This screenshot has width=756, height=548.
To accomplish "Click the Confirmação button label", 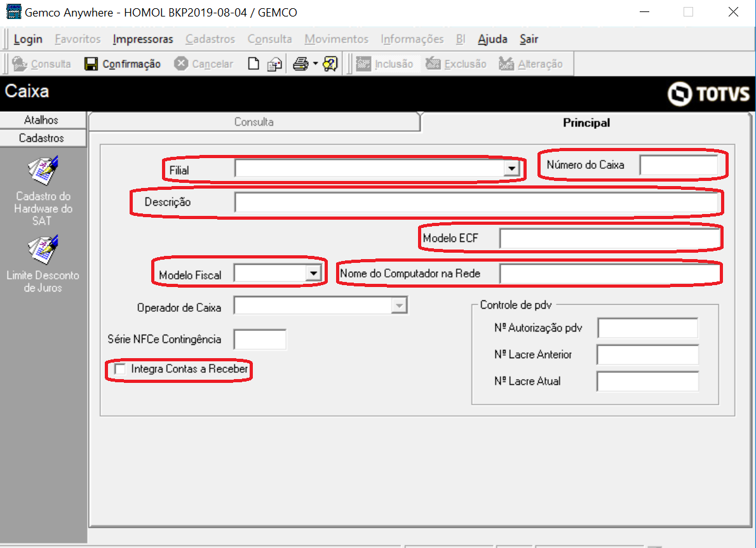I will tap(132, 64).
